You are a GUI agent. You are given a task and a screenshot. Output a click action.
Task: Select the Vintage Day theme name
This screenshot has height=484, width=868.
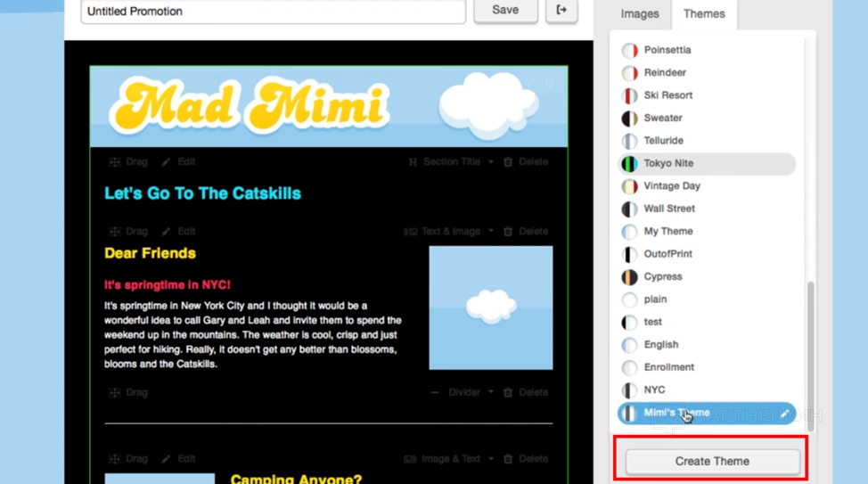[x=672, y=186]
